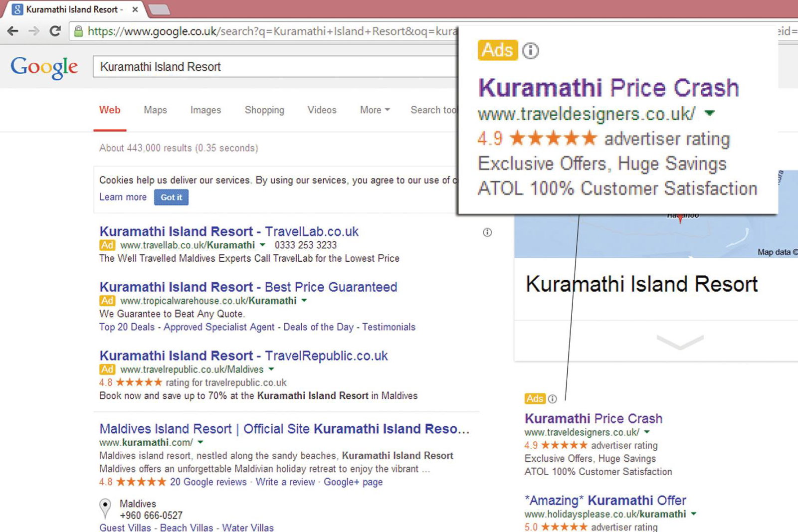
Task: Open dropdown arrow by enlarged traveldesigners.co.uk URL
Action: [x=710, y=114]
